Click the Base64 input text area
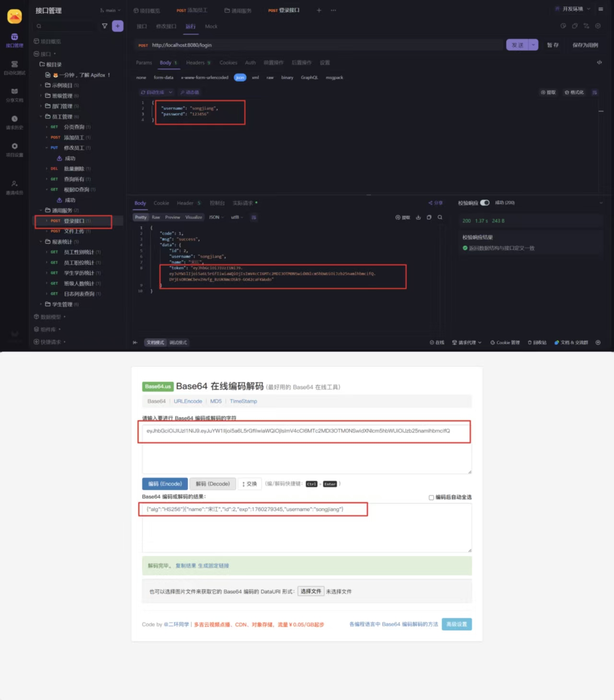This screenshot has height=700, width=614. (x=307, y=451)
